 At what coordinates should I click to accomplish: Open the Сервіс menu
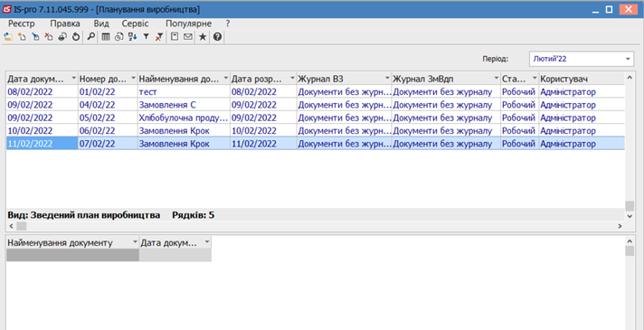coord(135,24)
